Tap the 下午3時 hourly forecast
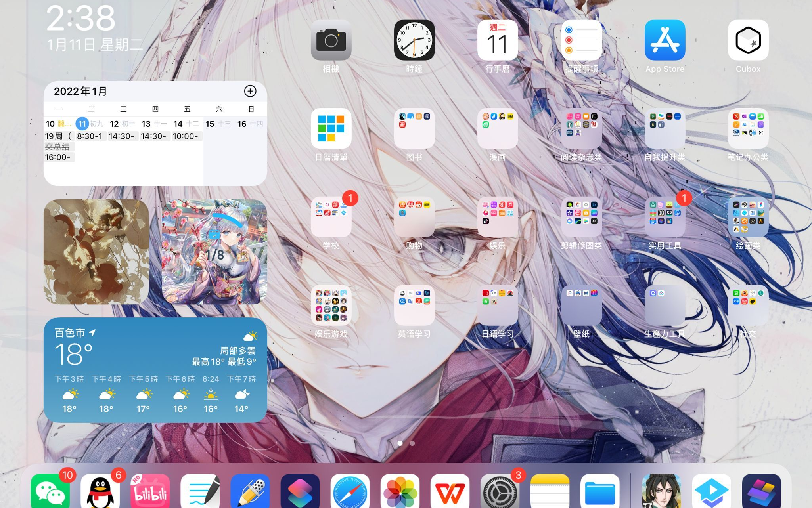 tap(69, 393)
